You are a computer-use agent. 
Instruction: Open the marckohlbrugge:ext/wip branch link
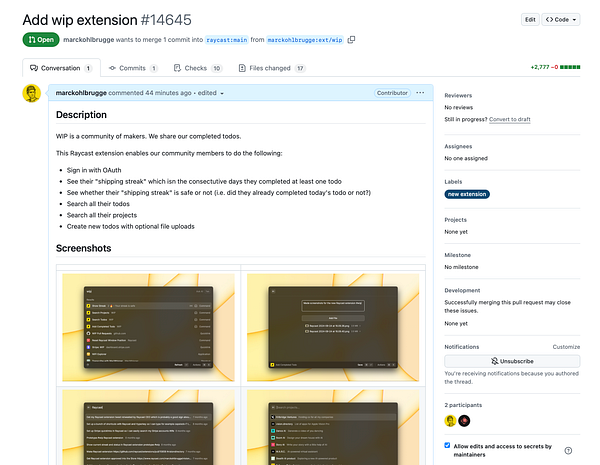coord(305,40)
